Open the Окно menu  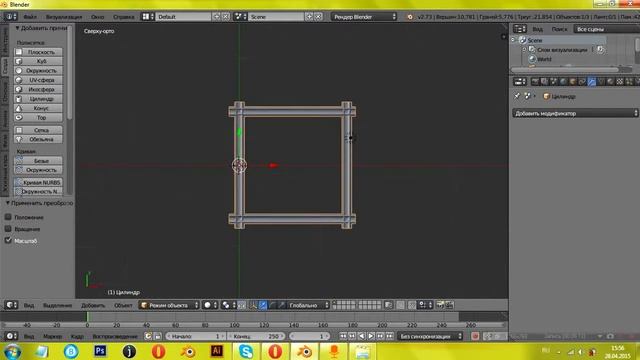tap(98, 17)
